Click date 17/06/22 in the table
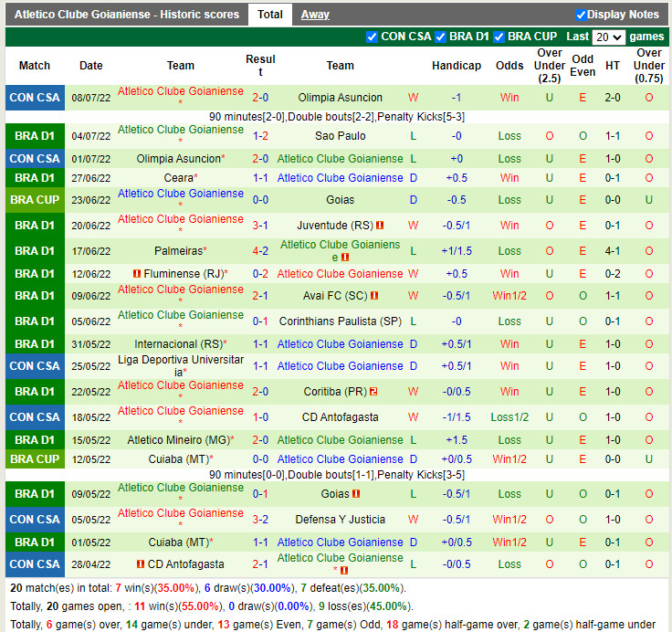The width and height of the screenshot is (672, 632). point(91,251)
